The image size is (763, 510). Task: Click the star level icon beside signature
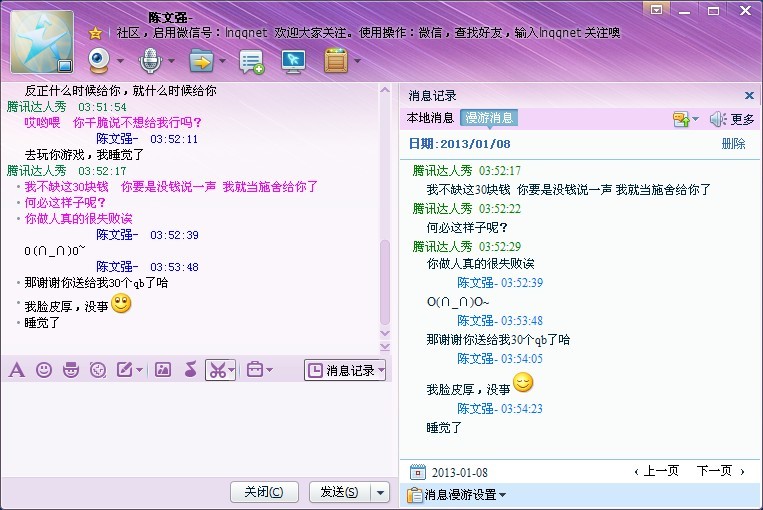click(x=95, y=33)
